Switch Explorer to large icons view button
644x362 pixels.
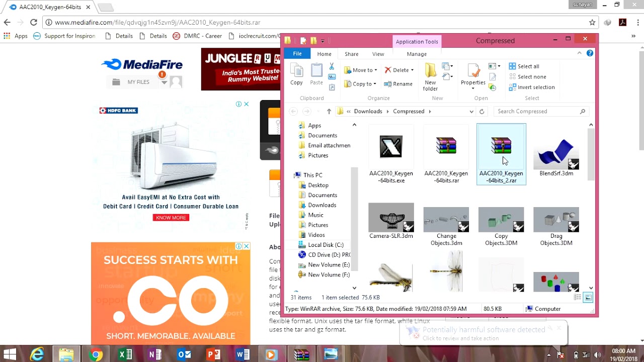tap(588, 298)
